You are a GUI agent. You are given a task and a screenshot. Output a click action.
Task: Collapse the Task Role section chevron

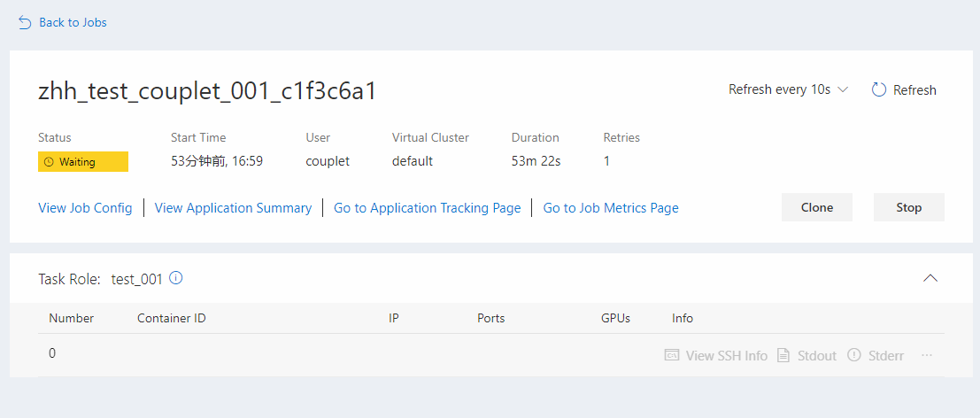point(930,278)
